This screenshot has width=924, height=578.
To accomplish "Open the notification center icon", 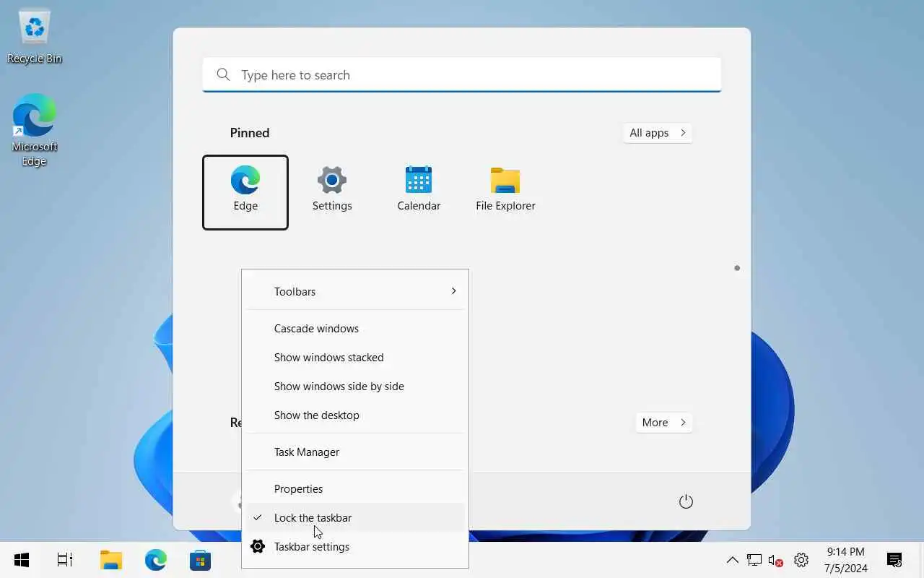I will point(894,560).
